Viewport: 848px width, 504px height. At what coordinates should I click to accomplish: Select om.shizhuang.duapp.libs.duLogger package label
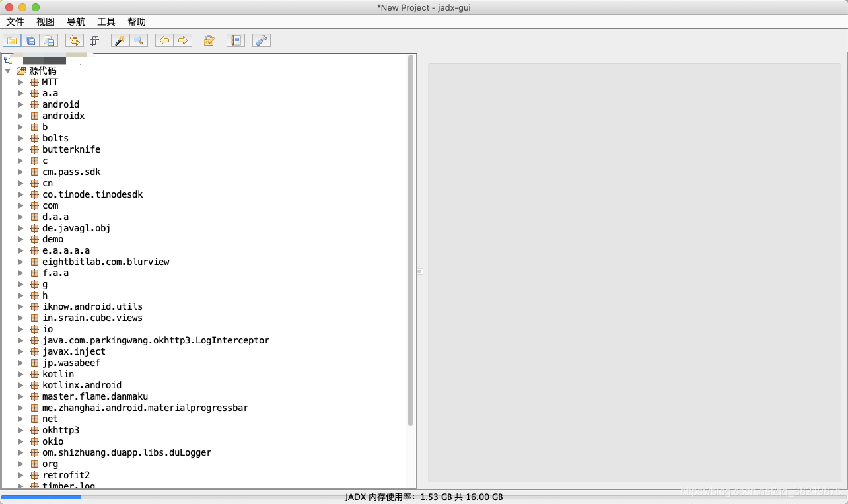click(x=127, y=452)
